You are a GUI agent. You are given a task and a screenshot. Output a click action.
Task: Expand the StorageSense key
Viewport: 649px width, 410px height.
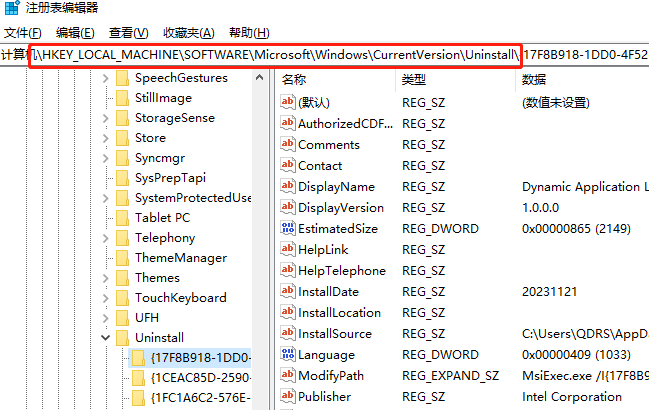point(106,118)
